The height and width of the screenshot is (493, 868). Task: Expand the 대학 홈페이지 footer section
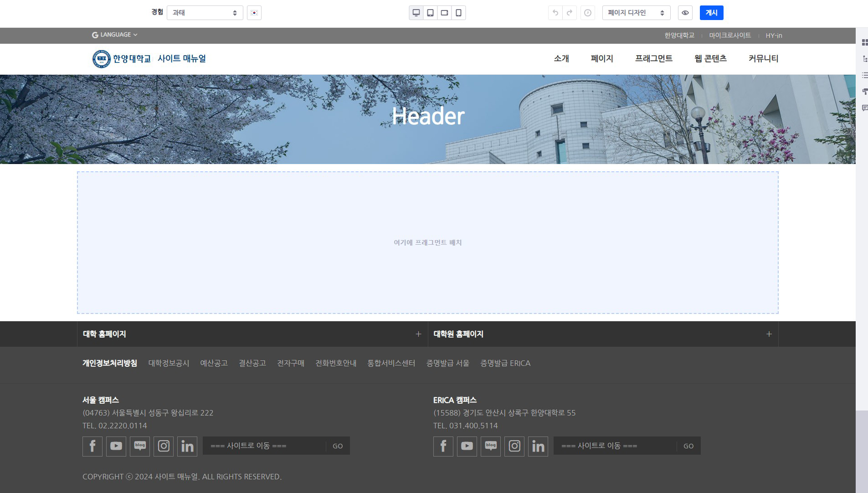(x=418, y=334)
